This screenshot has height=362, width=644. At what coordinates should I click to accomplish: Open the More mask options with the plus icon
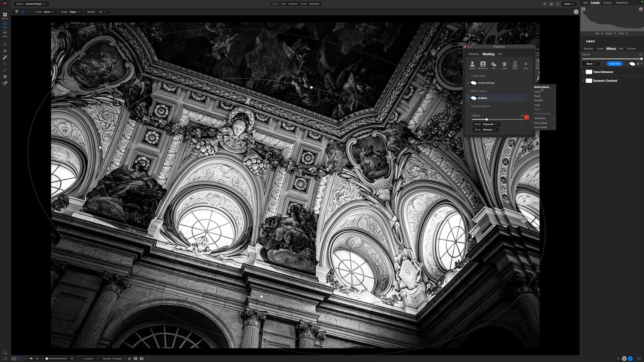pos(526,65)
